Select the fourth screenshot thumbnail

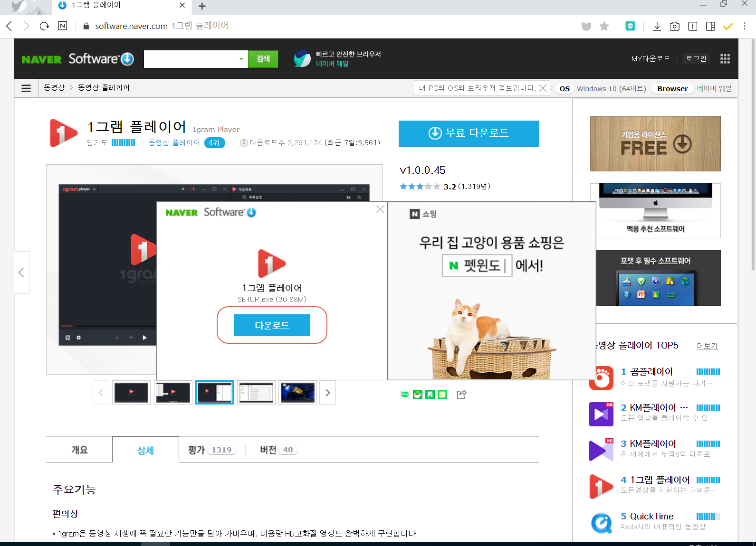256,393
